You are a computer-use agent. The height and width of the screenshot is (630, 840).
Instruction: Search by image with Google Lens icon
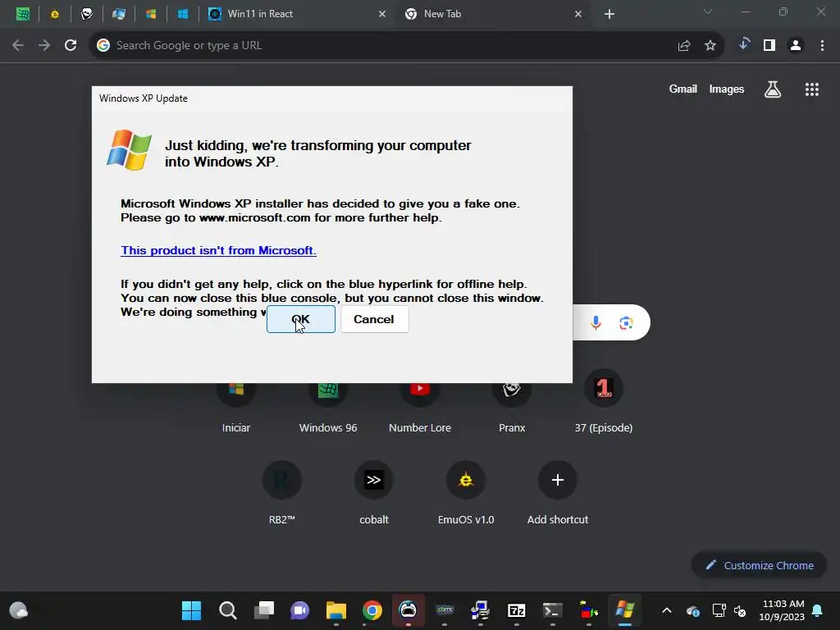coord(626,322)
